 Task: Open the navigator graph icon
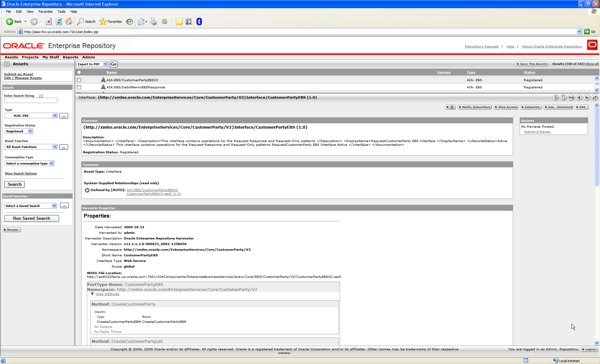pos(555,98)
